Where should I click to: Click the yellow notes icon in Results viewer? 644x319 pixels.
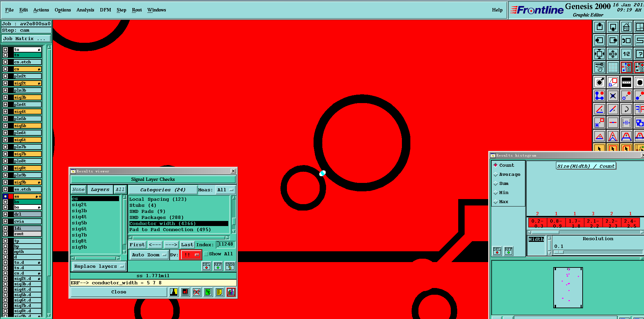coord(219,292)
